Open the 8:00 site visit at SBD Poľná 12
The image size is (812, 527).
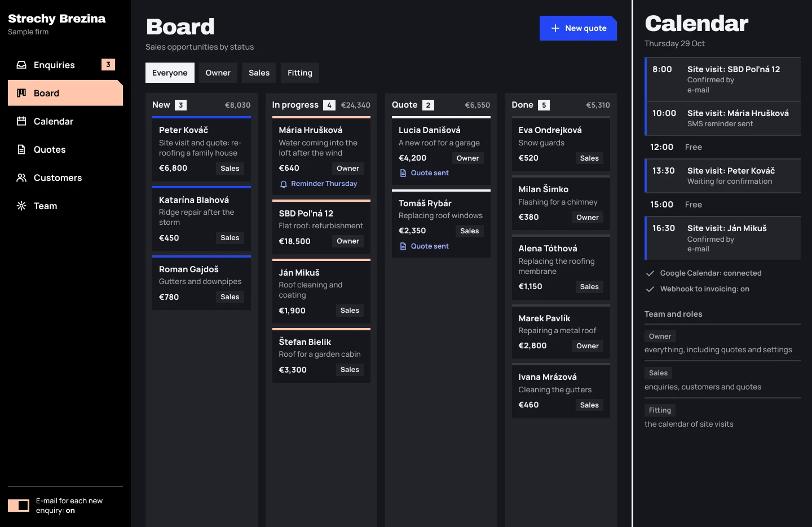tap(723, 79)
